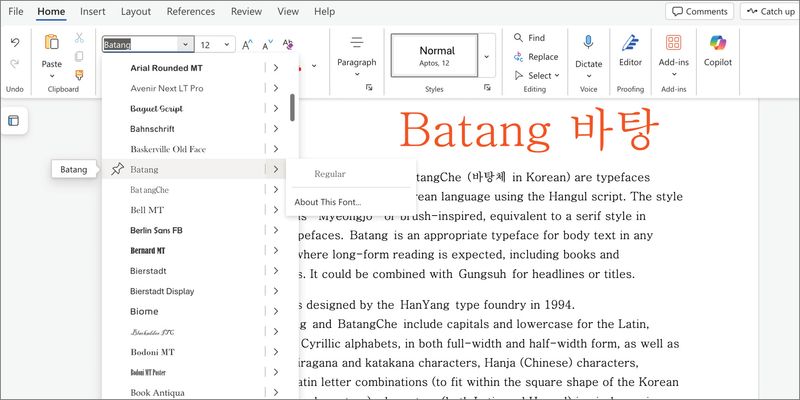Open the Editor proofing tool
The height and width of the screenshot is (400, 800).
pyautogui.click(x=630, y=43)
